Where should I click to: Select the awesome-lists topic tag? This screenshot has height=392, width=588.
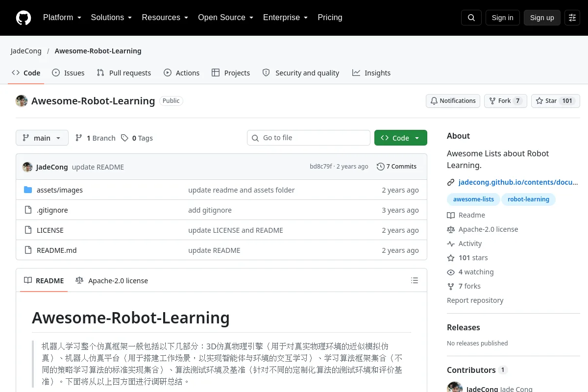pos(473,199)
